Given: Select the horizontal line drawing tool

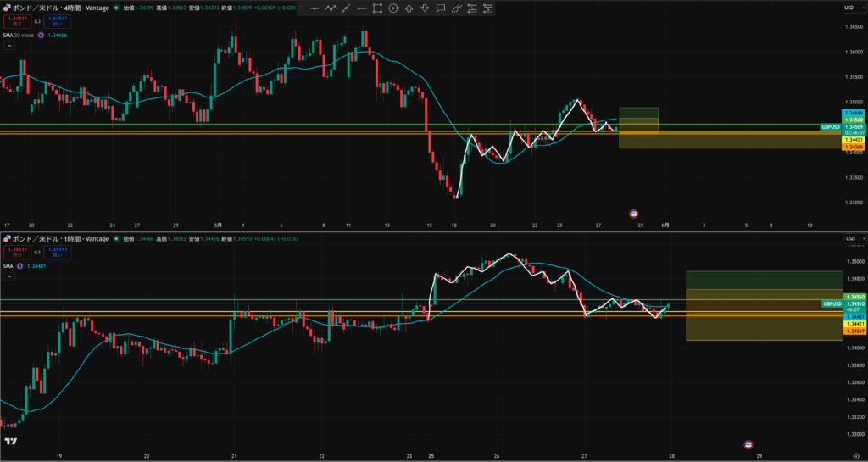Looking at the screenshot, I should 314,8.
